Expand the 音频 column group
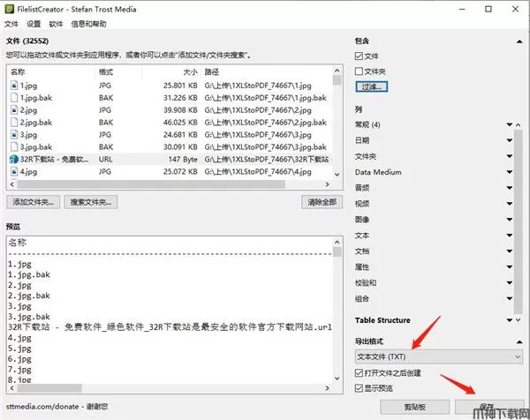Screen dimensions: 530x420 (510, 188)
